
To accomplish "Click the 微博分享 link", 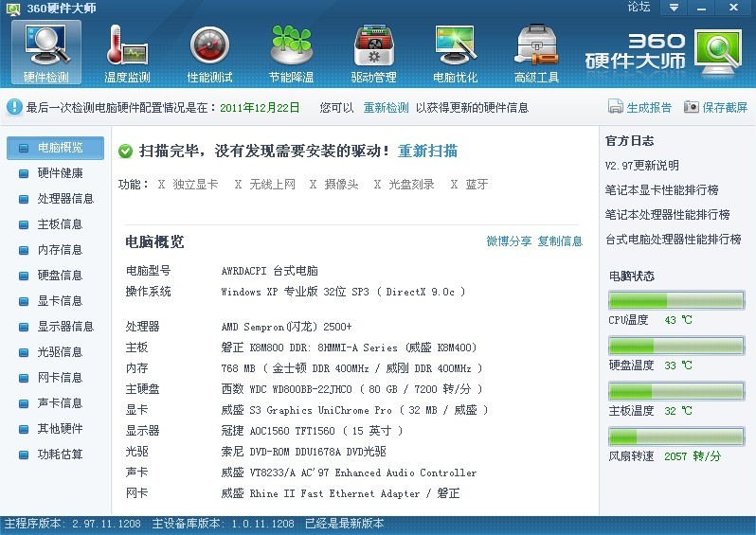I will pyautogui.click(x=509, y=241).
